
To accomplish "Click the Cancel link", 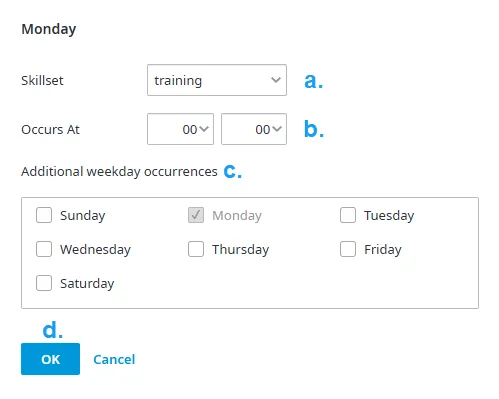I will [x=114, y=359].
